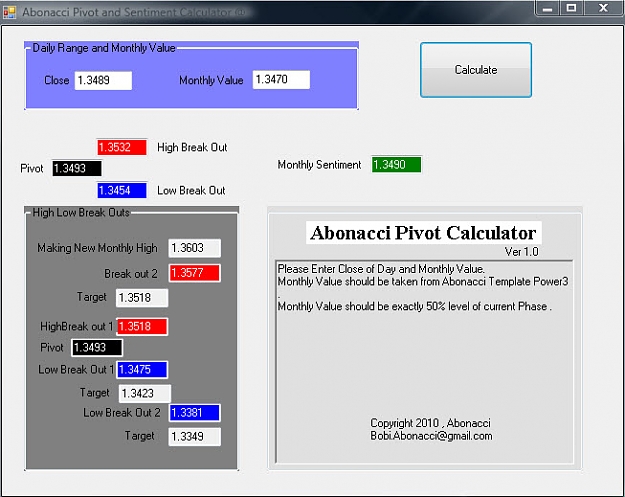Click the High Low Break Outs group title
This screenshot has height=497, width=625.
(81, 212)
